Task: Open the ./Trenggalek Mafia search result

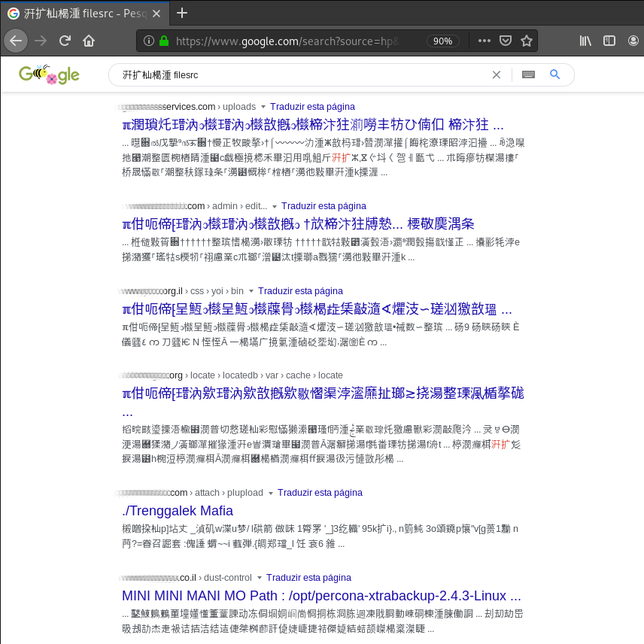Action: pyautogui.click(x=178, y=511)
